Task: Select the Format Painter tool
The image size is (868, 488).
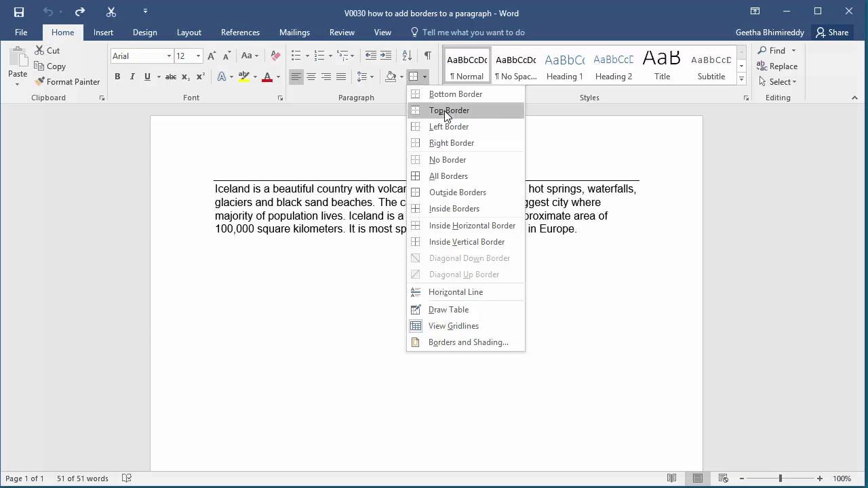Action: [67, 81]
